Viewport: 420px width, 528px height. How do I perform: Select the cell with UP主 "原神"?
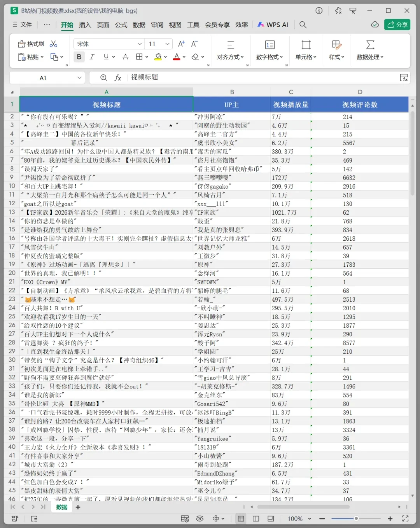(x=232, y=265)
